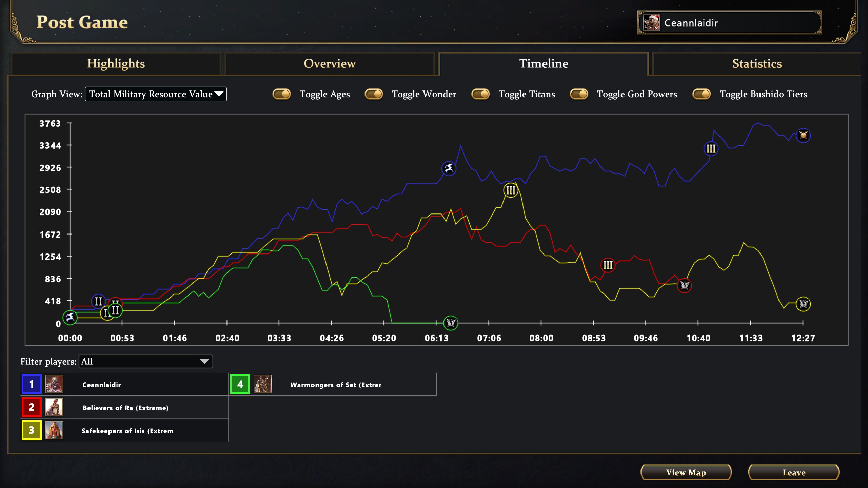
Task: Click the Post Game title
Action: [x=82, y=22]
